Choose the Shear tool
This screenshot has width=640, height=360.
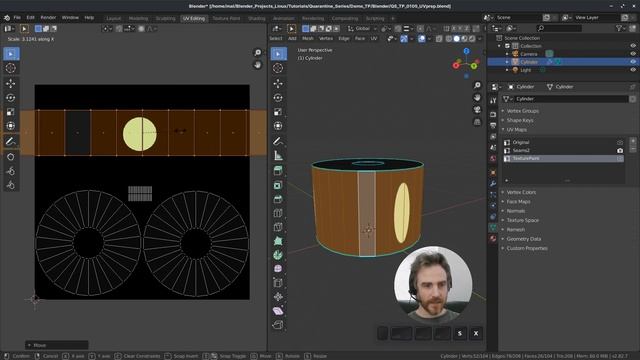pyautogui.click(x=278, y=311)
